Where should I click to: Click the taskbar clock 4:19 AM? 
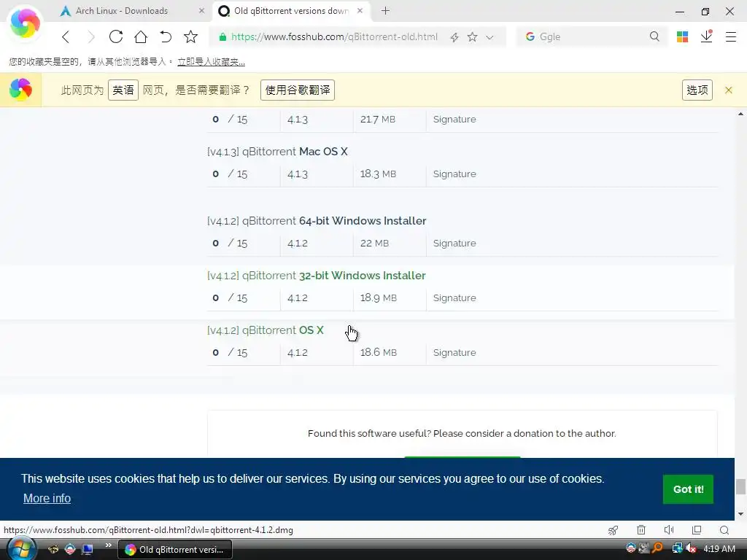pyautogui.click(x=719, y=549)
